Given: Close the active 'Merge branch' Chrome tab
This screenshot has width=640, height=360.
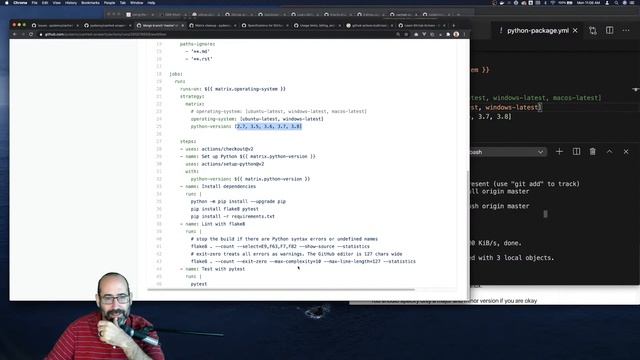Looking at the screenshot, I should click(182, 25).
